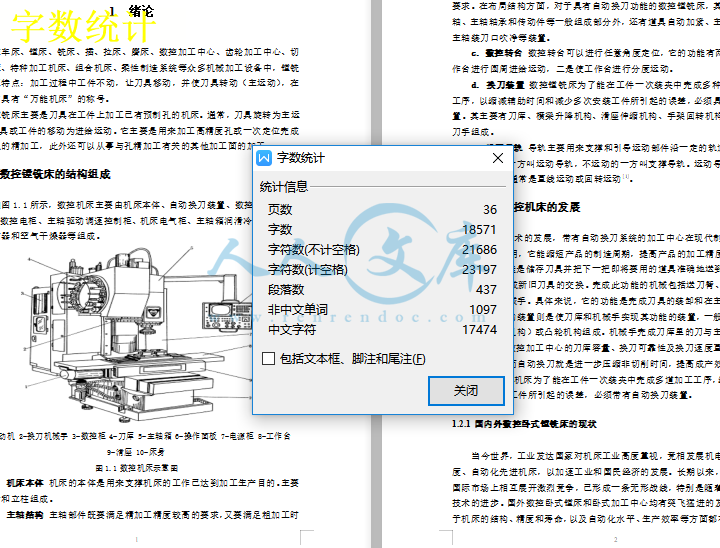Click the 字符数(不计空格) value 21686

pos(479,250)
